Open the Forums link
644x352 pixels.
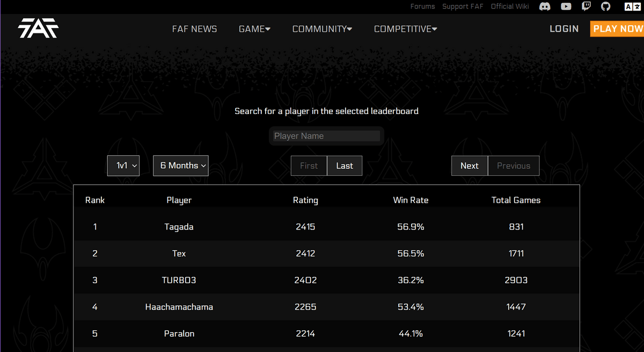point(422,6)
